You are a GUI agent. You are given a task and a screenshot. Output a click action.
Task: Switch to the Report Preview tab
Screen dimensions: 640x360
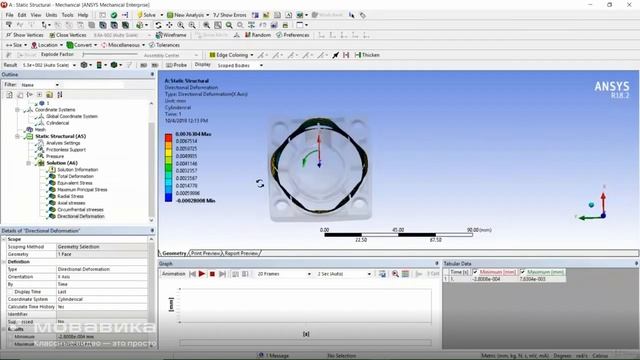pyautogui.click(x=241, y=253)
